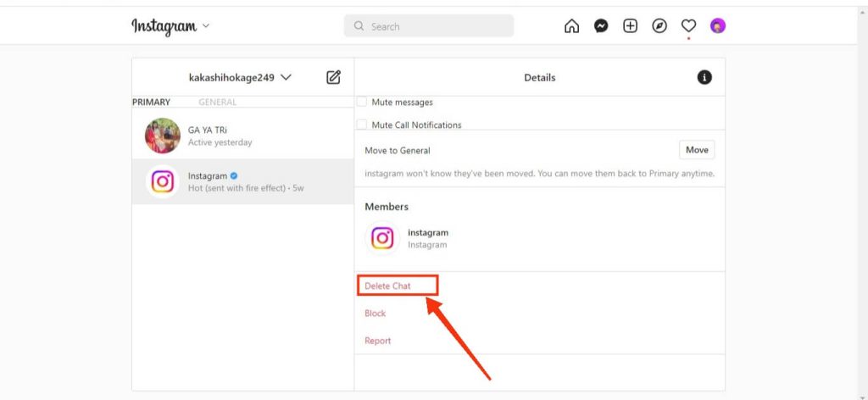Open the Messenger direct messages icon
Viewport: 868px width, 400px height.
click(x=601, y=26)
